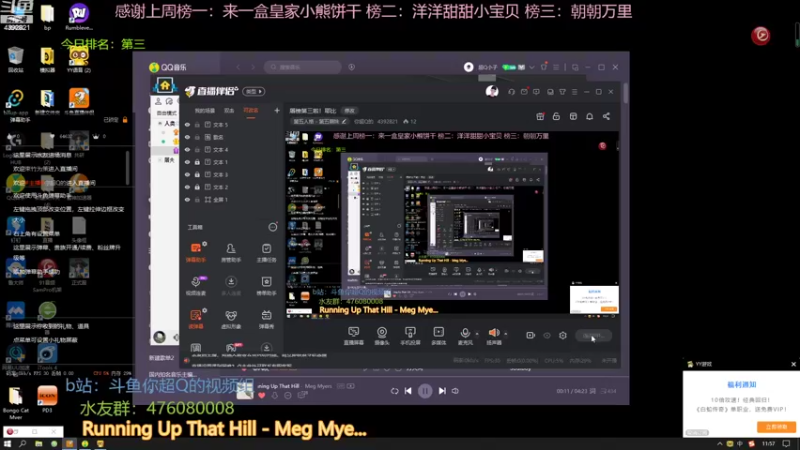Open the 弹幕助手 tool in the toolbox
This screenshot has width=800, height=450.
point(195,253)
